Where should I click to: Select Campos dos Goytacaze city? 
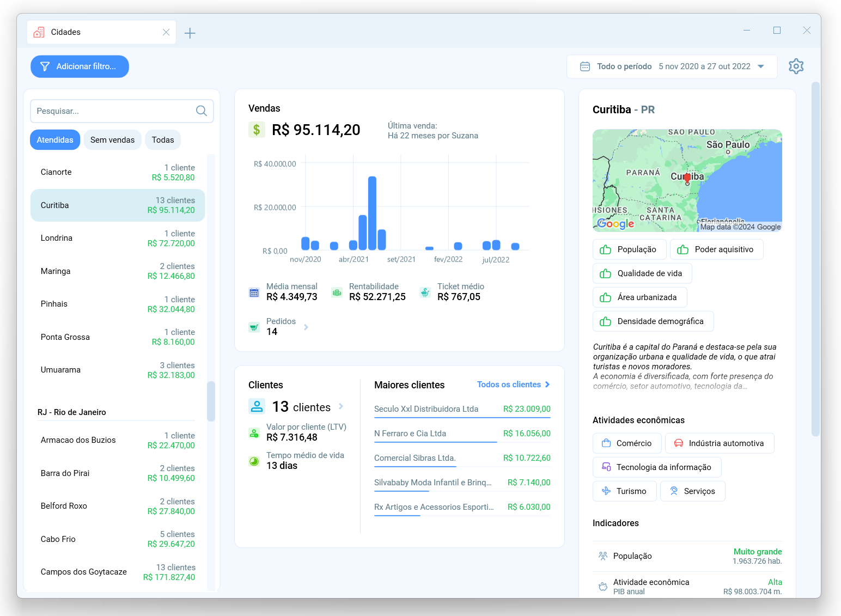[x=118, y=572]
